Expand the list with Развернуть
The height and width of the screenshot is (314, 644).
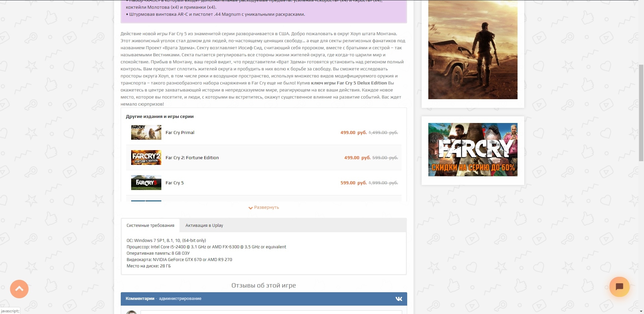(264, 207)
